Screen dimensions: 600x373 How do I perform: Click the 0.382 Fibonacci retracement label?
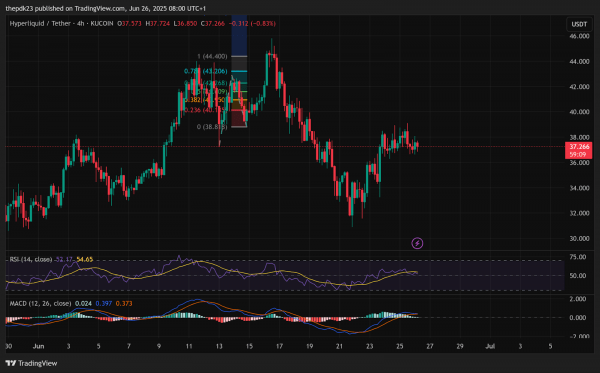point(204,100)
